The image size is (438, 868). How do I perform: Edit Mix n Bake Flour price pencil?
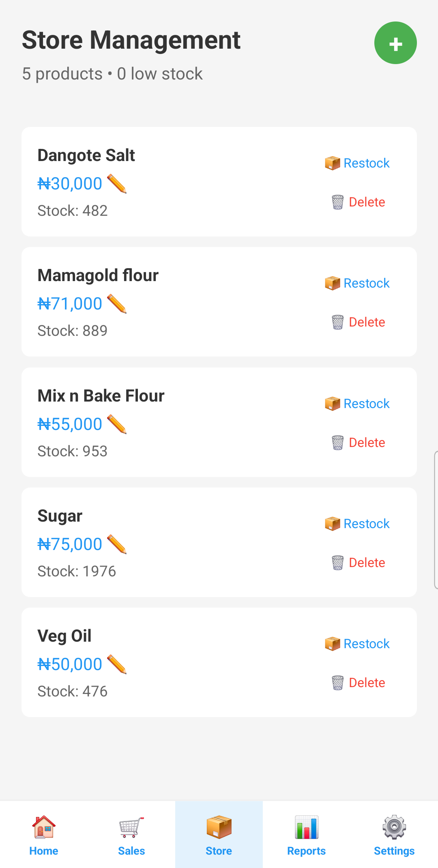pyautogui.click(x=117, y=424)
